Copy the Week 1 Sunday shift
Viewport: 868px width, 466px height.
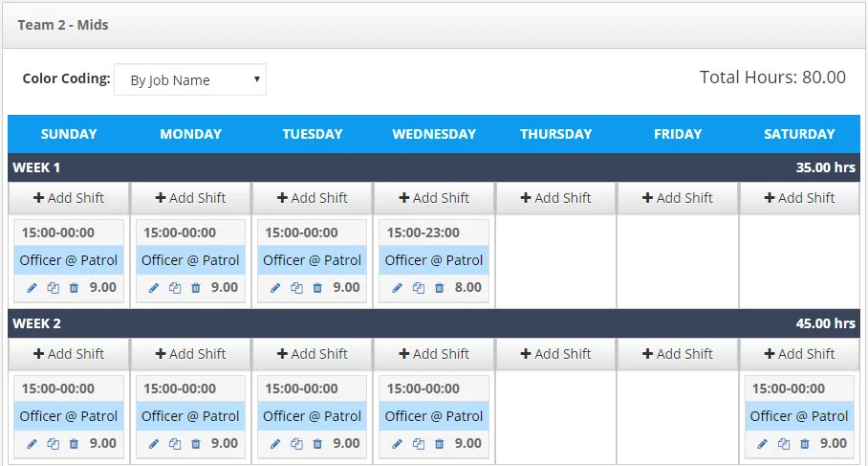[x=54, y=288]
